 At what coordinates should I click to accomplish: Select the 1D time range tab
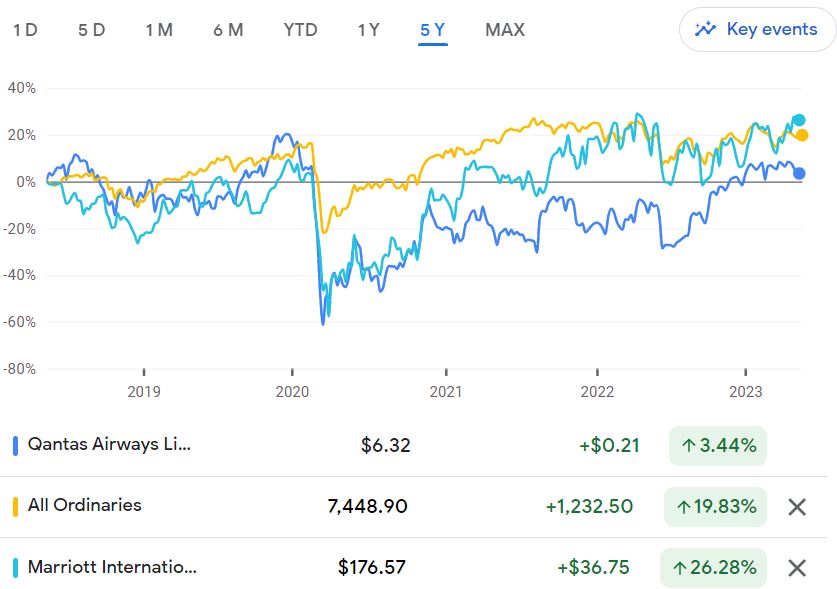pyautogui.click(x=25, y=30)
